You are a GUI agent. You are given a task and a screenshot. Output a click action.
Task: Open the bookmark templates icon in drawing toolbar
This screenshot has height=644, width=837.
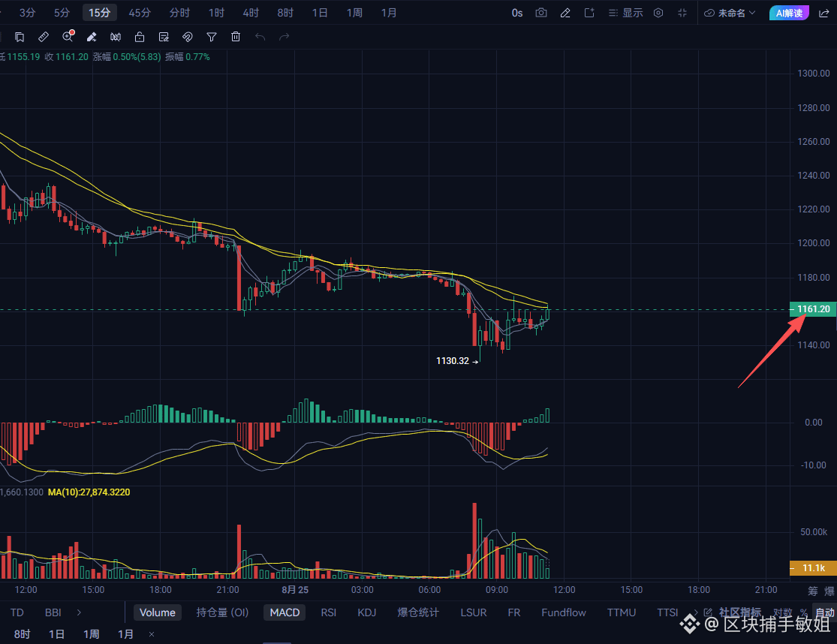coord(20,37)
